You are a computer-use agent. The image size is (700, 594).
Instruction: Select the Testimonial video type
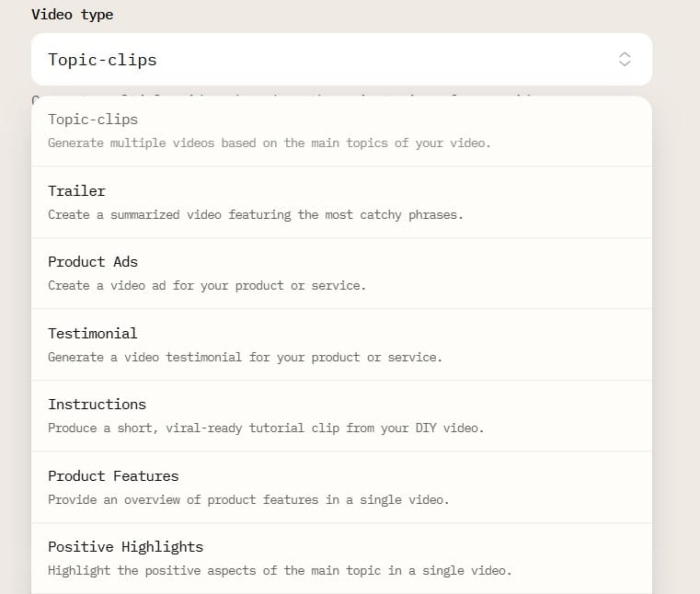pyautogui.click(x=341, y=345)
